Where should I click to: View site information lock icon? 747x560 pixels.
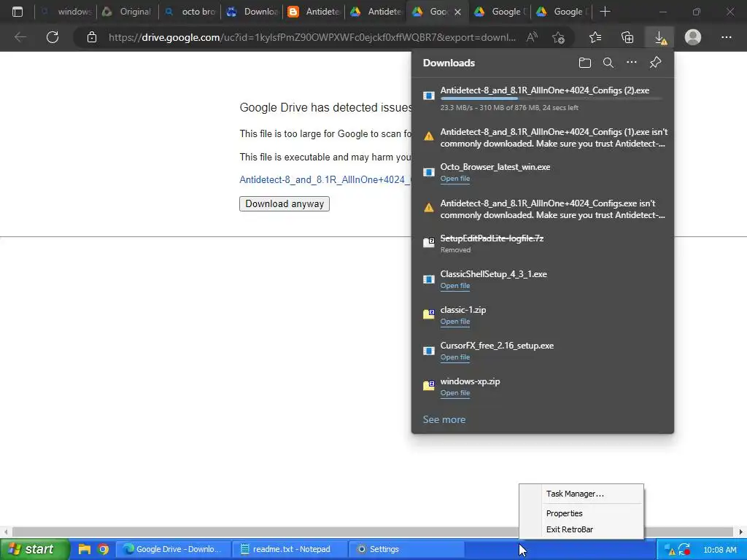[x=92, y=37]
